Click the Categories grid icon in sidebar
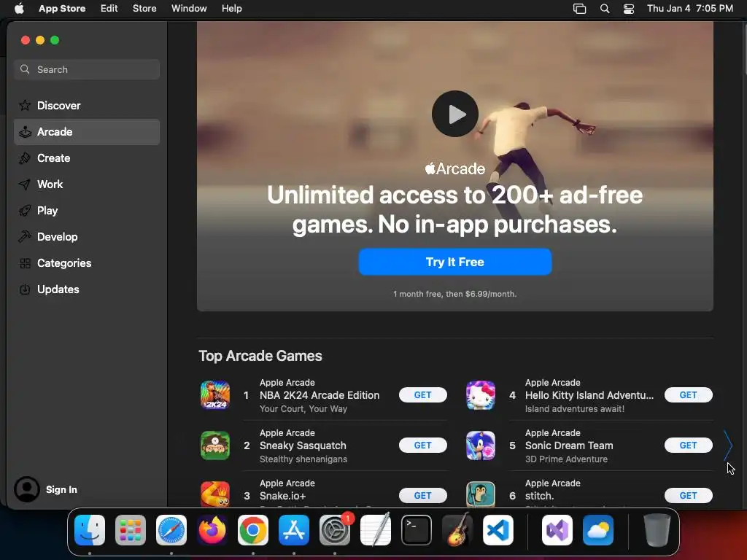The image size is (747, 560). (x=25, y=262)
